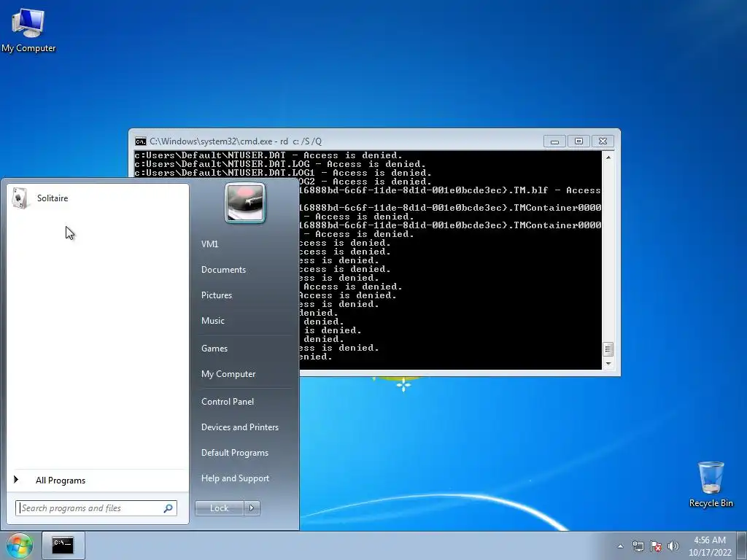Viewport: 747px width, 560px height.
Task: Open the VM1 user folder
Action: tap(245, 244)
